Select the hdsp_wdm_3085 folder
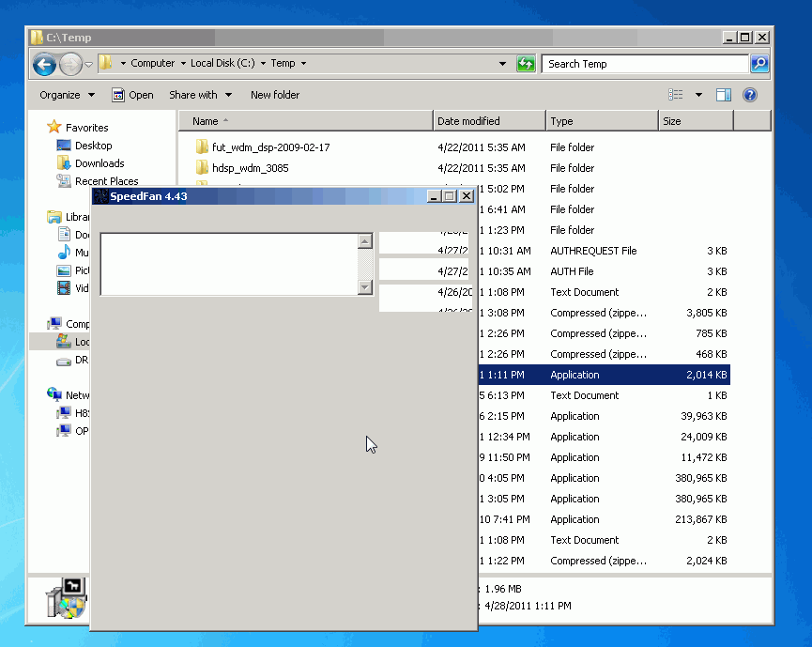The image size is (812, 647). (250, 168)
